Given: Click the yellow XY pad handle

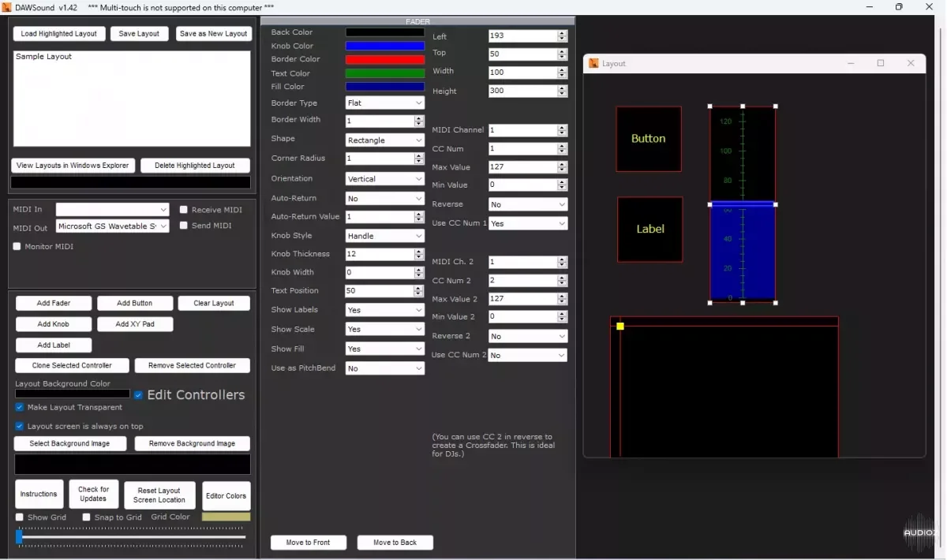Looking at the screenshot, I should pos(620,326).
